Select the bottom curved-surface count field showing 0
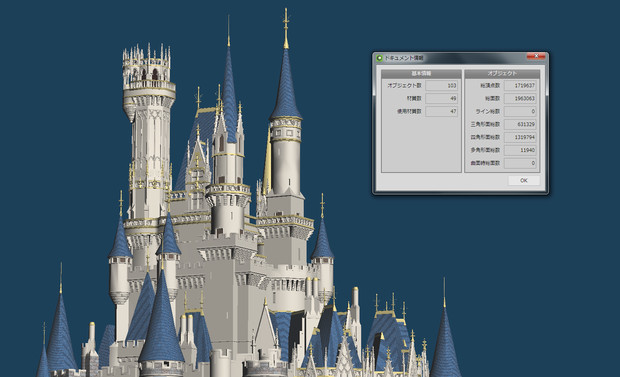This screenshot has height=377, width=620. coord(520,163)
